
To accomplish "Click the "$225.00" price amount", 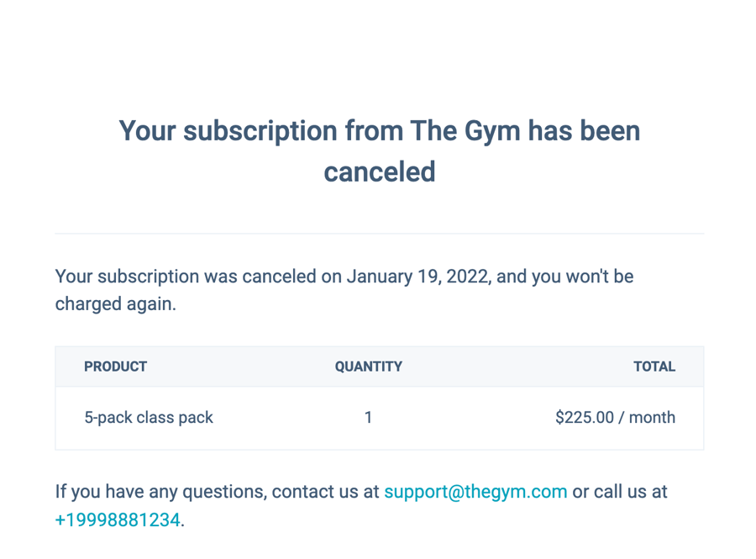I will [585, 418].
